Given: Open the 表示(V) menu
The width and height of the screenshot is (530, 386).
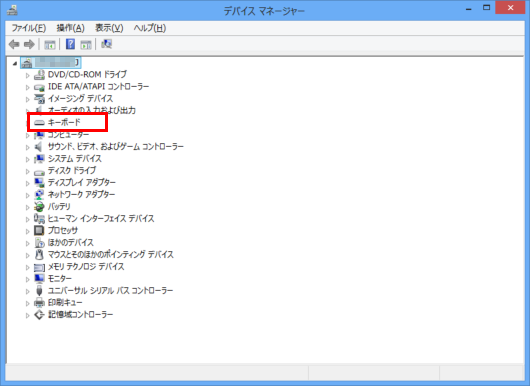Looking at the screenshot, I should (x=109, y=28).
